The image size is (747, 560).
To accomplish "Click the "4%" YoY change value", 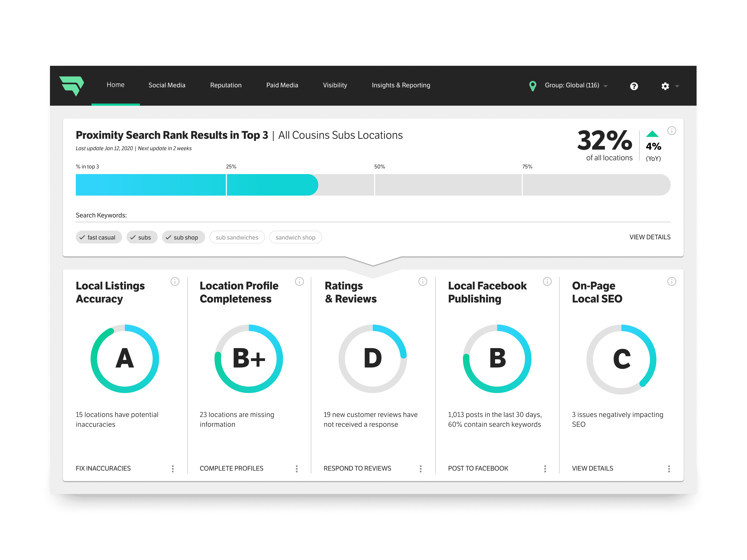I will click(x=653, y=146).
